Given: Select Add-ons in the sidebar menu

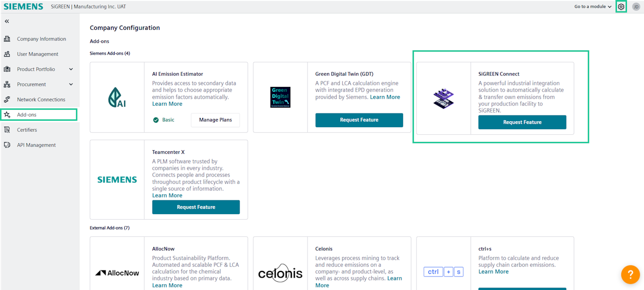Looking at the screenshot, I should coord(27,115).
